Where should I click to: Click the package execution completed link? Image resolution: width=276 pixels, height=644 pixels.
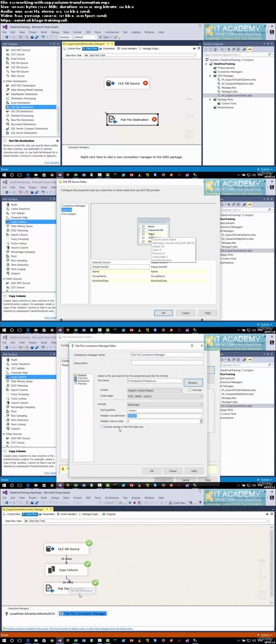point(70,629)
